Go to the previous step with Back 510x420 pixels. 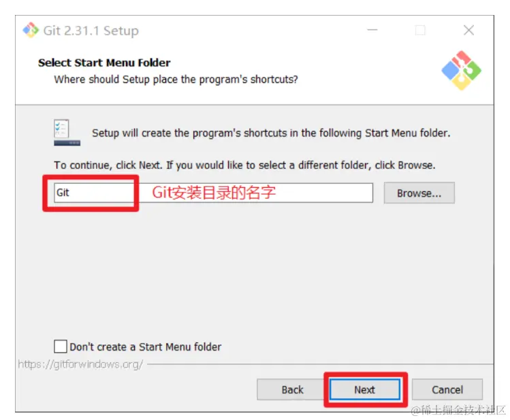(292, 389)
